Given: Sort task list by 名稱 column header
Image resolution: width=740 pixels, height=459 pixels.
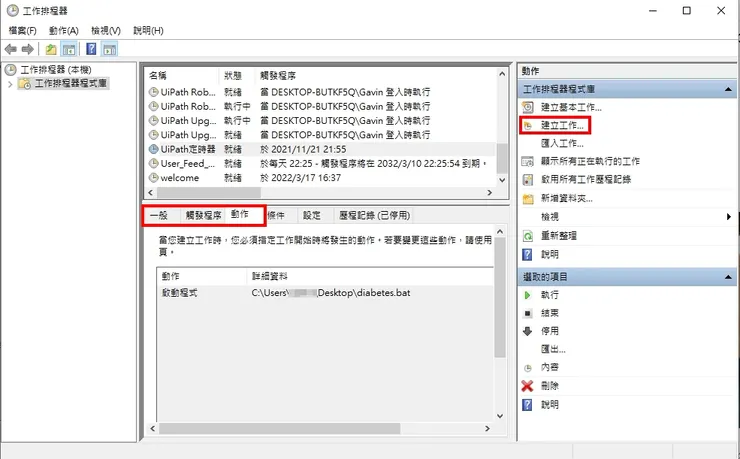Looking at the screenshot, I should coord(182,75).
